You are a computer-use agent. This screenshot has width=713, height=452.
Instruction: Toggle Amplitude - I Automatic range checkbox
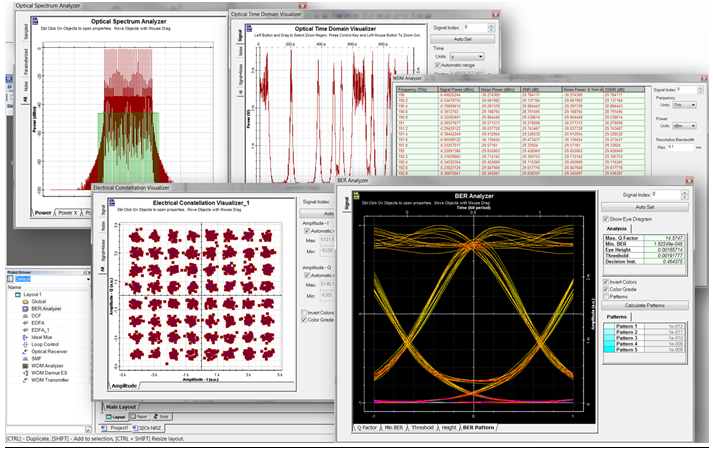coord(307,231)
